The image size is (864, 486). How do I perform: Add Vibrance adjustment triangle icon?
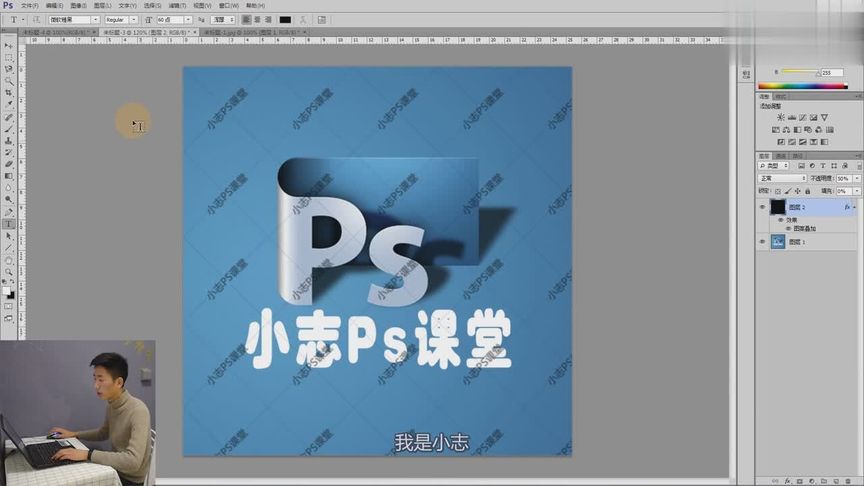coord(824,117)
